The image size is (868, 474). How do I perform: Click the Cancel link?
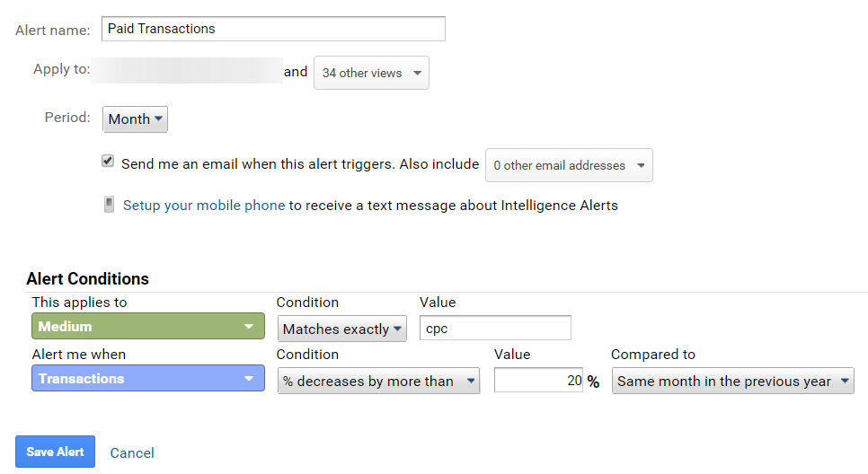(132, 453)
